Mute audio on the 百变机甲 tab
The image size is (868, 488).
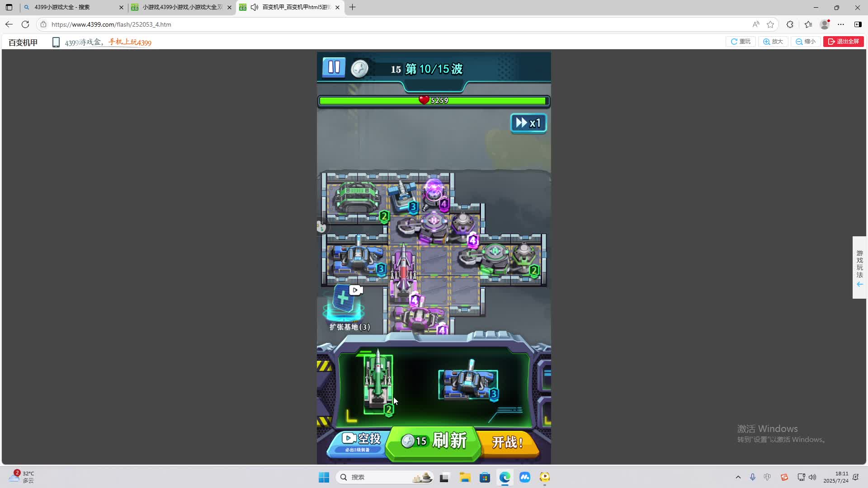(x=255, y=7)
